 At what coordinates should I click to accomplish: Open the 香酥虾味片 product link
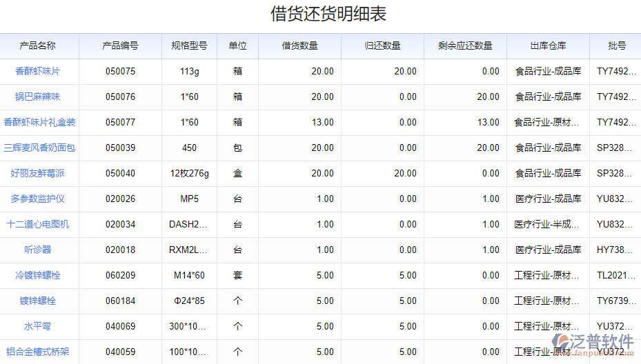(x=38, y=71)
